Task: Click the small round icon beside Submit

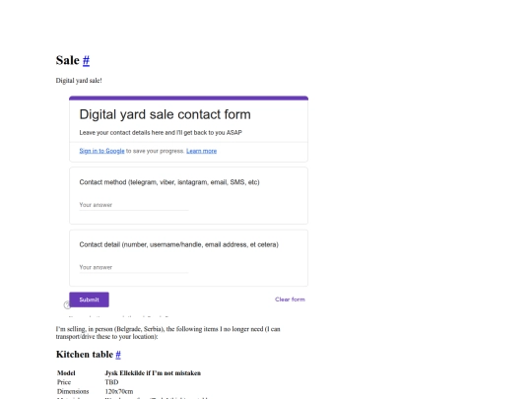Action: tap(67, 305)
